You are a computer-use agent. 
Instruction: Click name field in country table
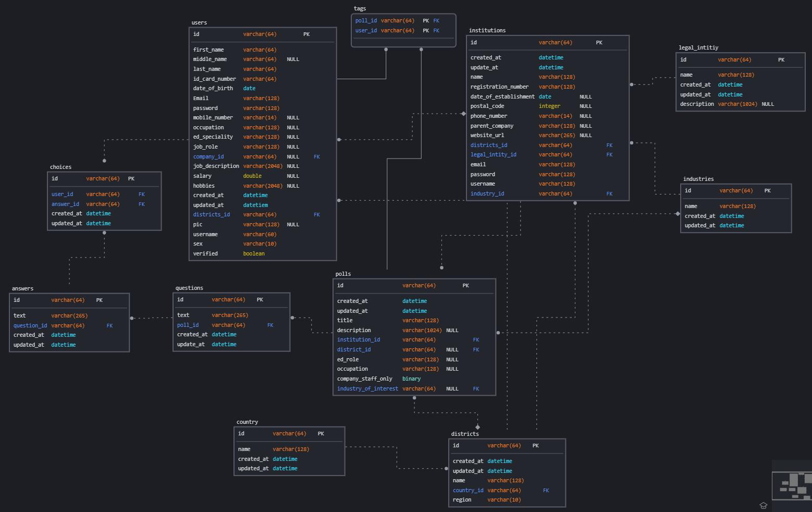pos(289,449)
